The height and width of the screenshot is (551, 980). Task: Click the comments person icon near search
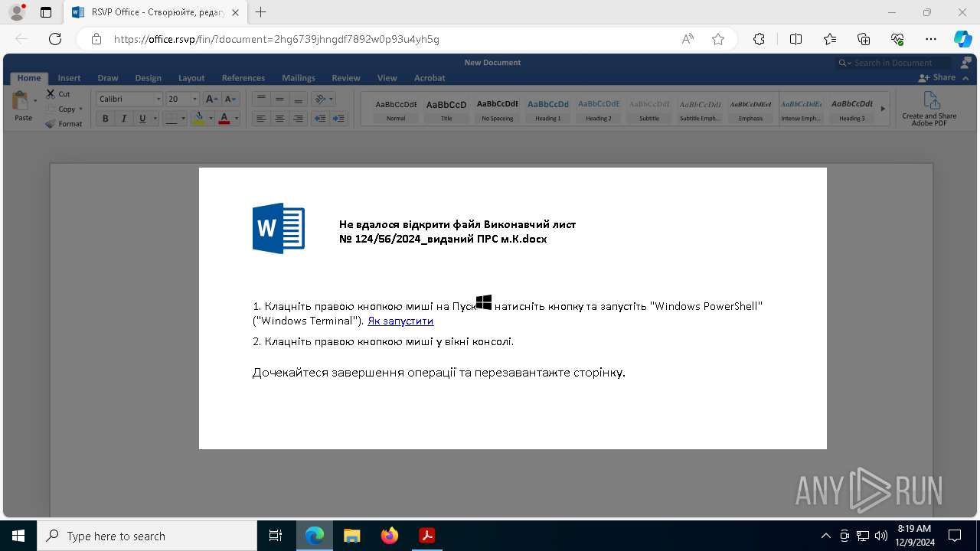tap(966, 63)
